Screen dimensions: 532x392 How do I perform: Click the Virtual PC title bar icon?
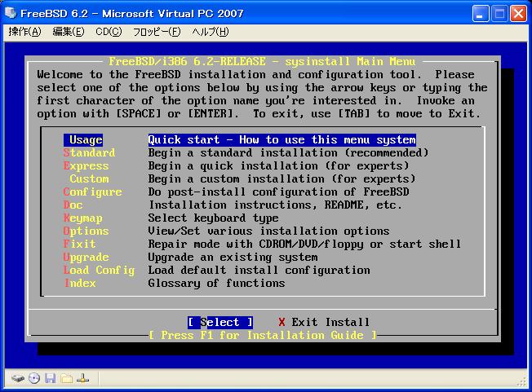[11, 13]
